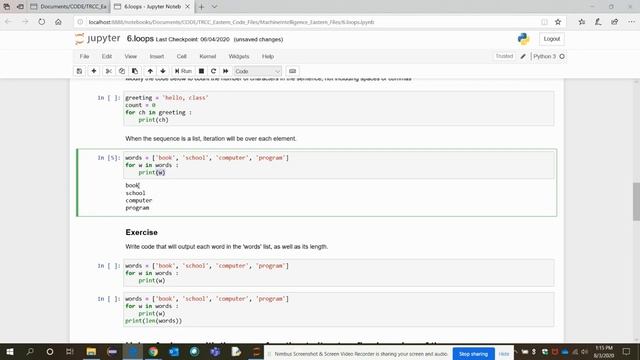
Task: Close the 6.loops Jupyter Notebook tab
Action: (x=187, y=7)
